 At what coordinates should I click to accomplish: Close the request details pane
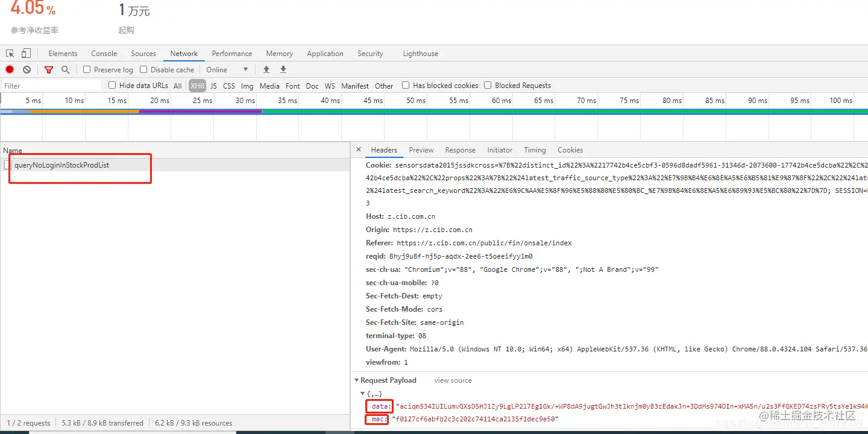coord(359,150)
